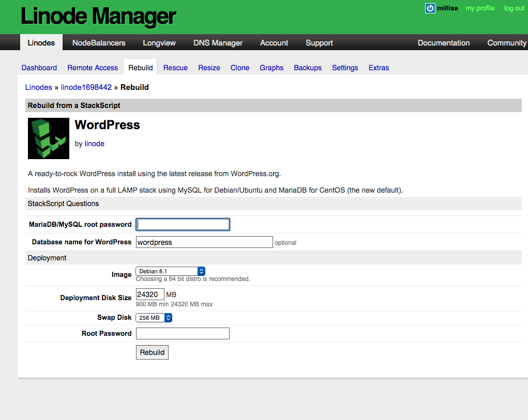Screen dimensions: 528x420
Task: Open the Community nav item
Action: point(507,43)
